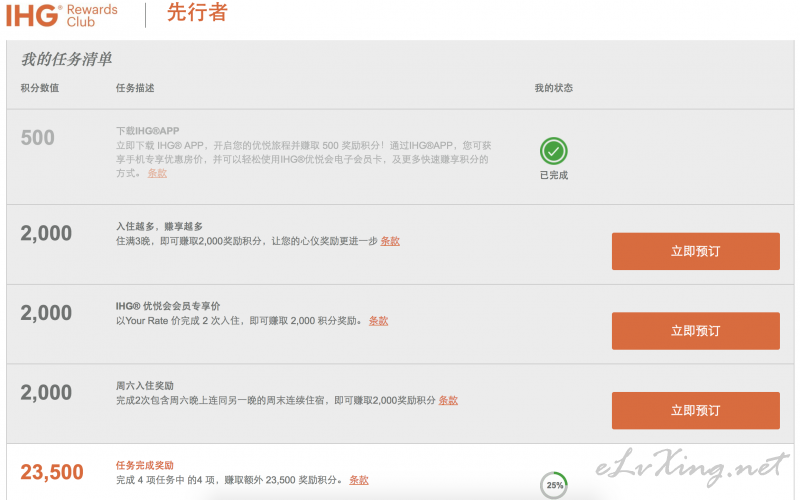The width and height of the screenshot is (800, 500).
Task: Click the 2,000 points of 入住越多 row
Action: pos(46,234)
